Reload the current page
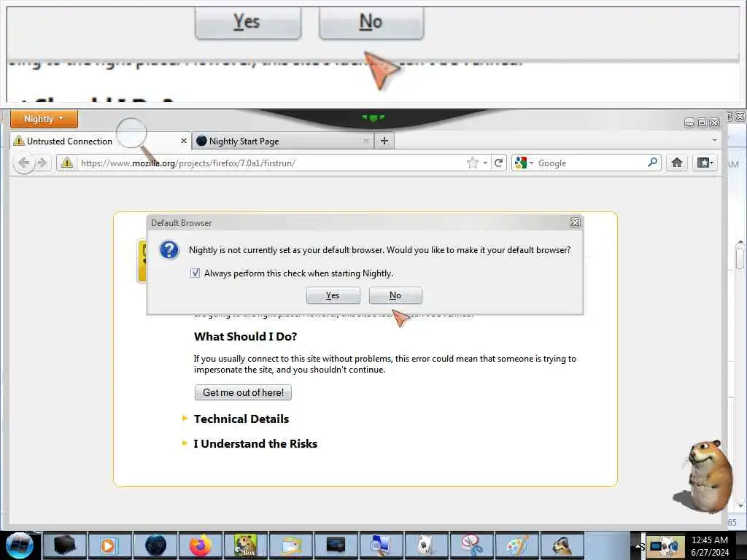747x560 pixels. tap(498, 163)
